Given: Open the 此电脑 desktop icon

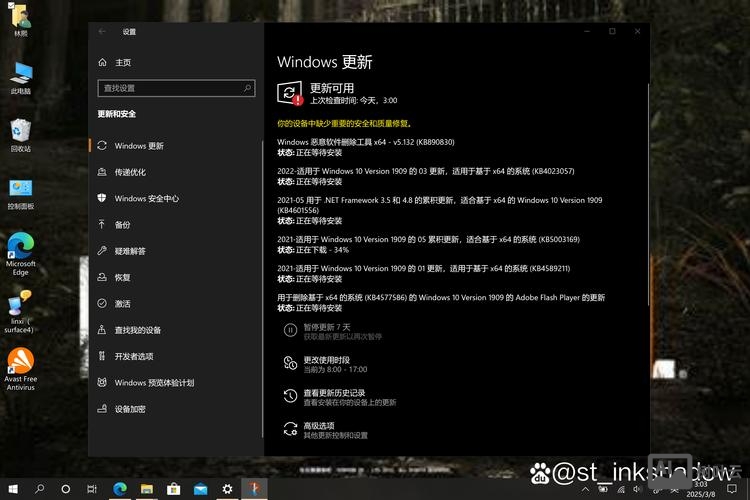Looking at the screenshot, I should (x=21, y=78).
